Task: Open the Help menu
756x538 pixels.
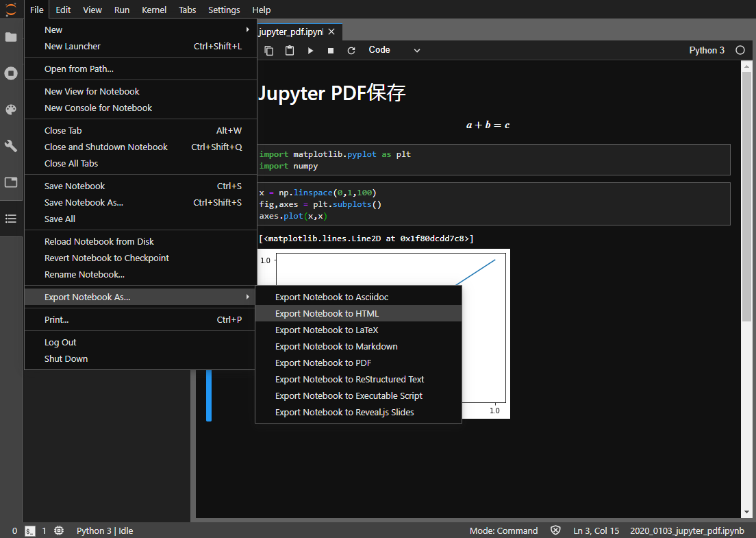Action: (x=262, y=10)
